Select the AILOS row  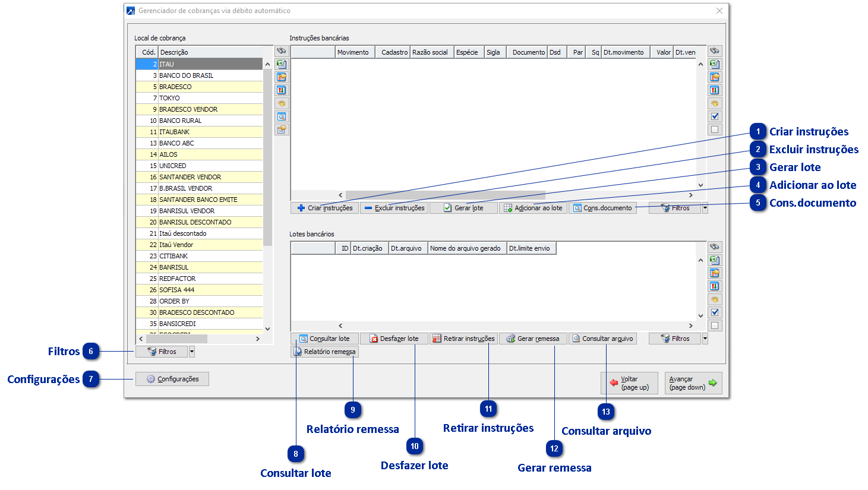pyautogui.click(x=199, y=154)
